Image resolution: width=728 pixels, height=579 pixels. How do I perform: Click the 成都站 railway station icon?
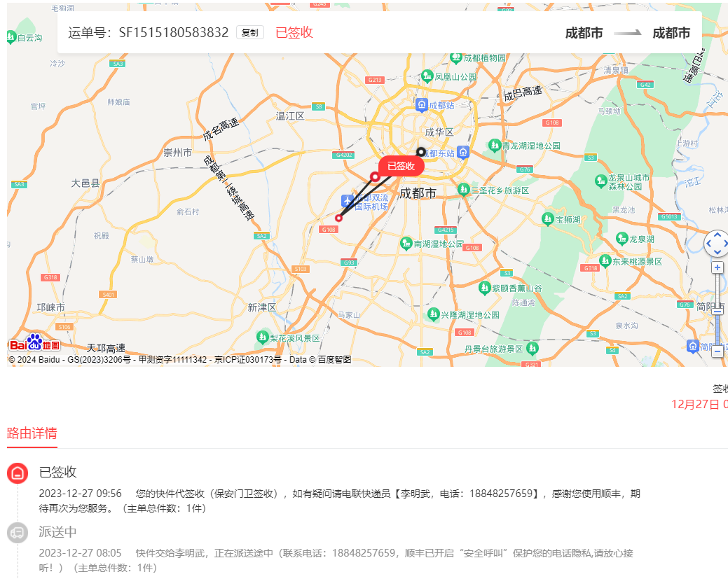click(421, 105)
